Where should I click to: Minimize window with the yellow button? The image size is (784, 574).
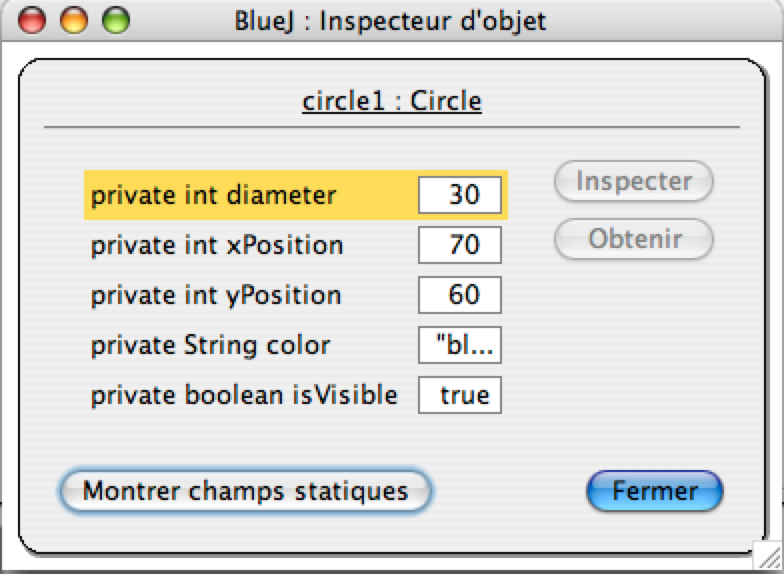(74, 20)
